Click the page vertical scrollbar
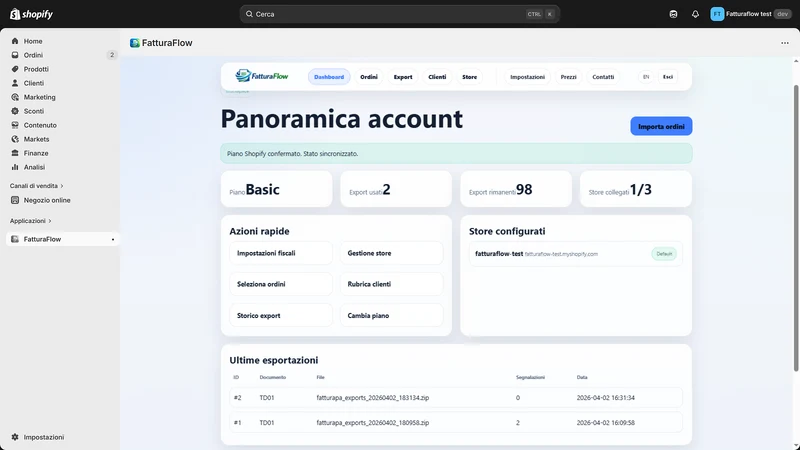Screen dimensions: 800x450 pyautogui.click(x=796, y=228)
